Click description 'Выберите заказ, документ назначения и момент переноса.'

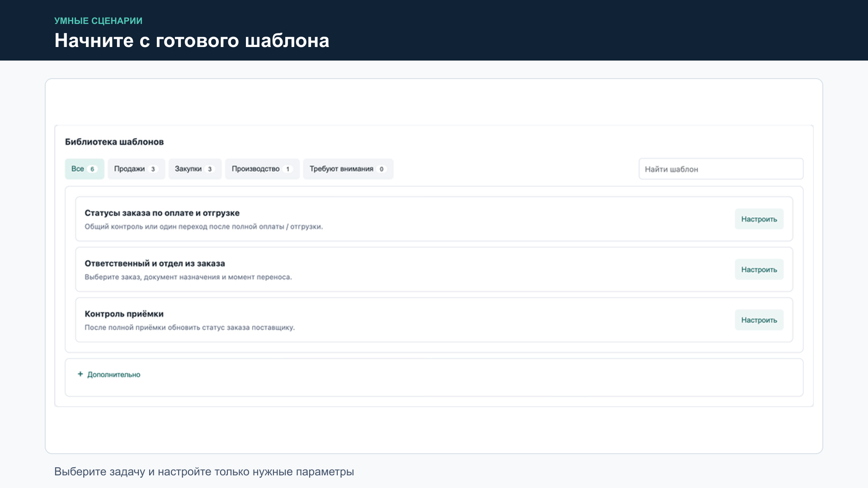(x=188, y=277)
